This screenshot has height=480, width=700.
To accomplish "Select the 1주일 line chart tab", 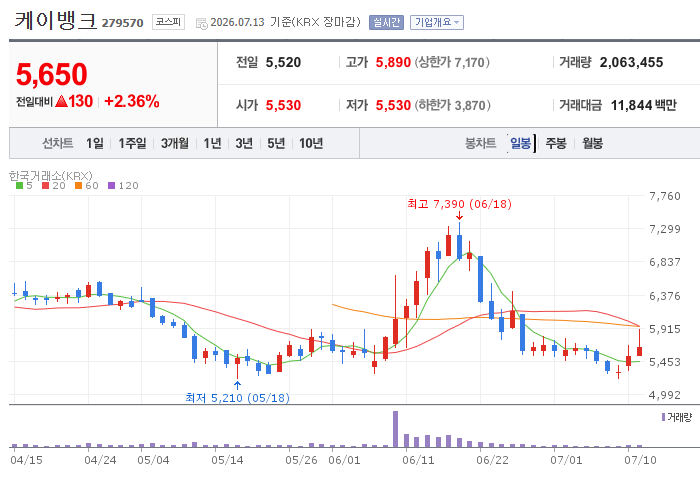I will pos(132,143).
